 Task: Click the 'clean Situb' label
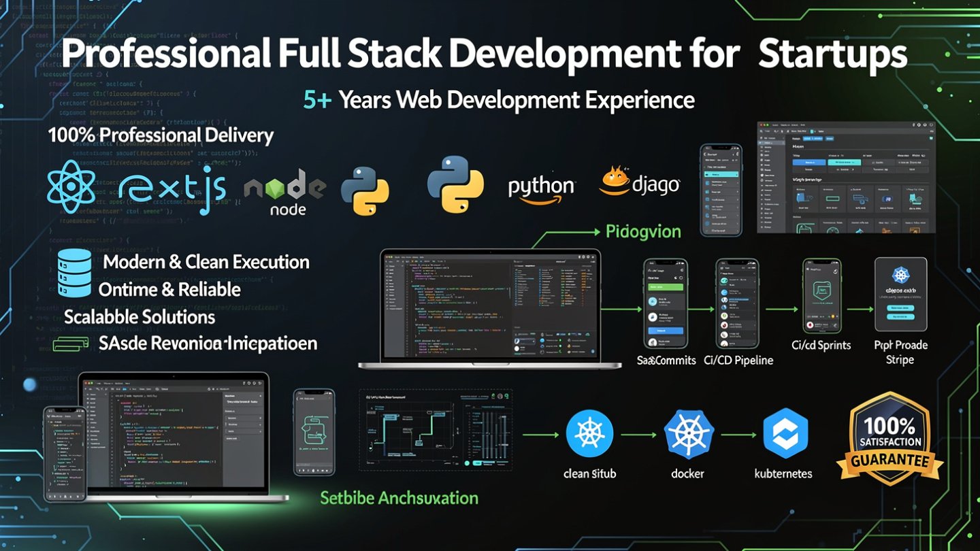589,473
